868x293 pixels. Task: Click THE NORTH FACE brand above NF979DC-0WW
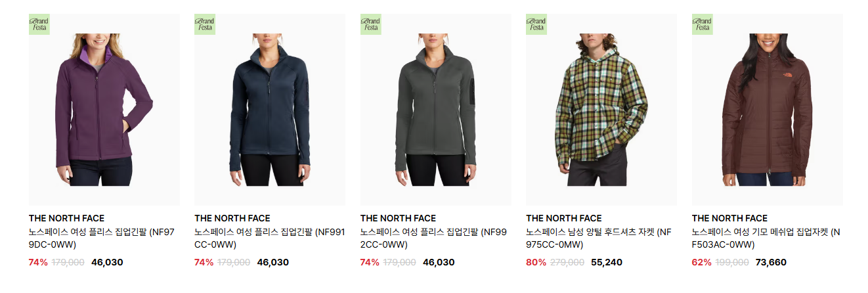(x=66, y=218)
